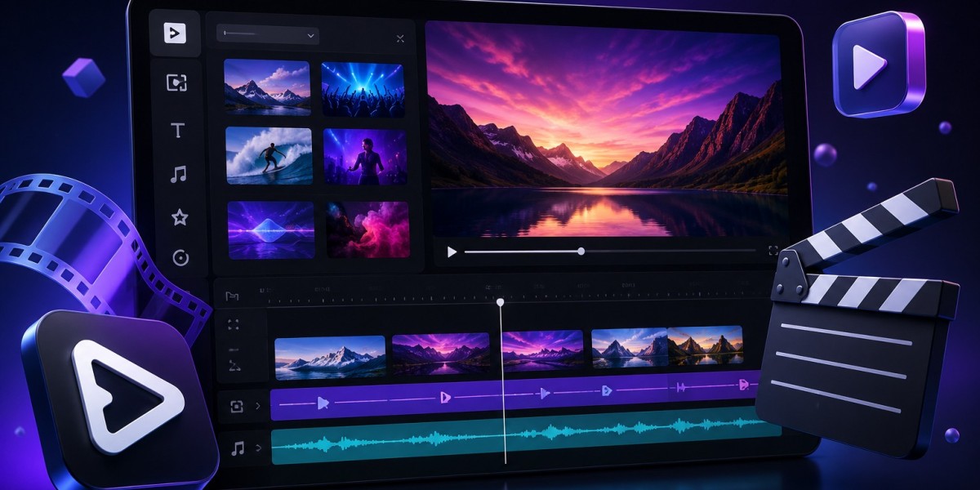Click the triangle nodes icon in timeline tools

[x=234, y=365]
